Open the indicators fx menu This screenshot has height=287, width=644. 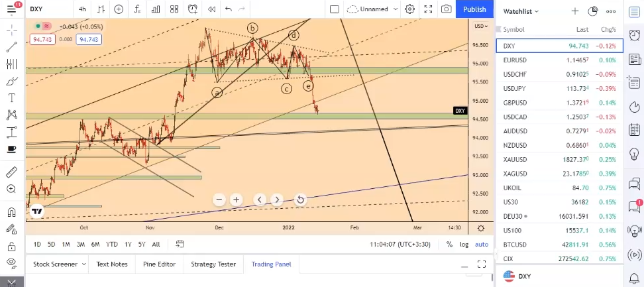137,9
